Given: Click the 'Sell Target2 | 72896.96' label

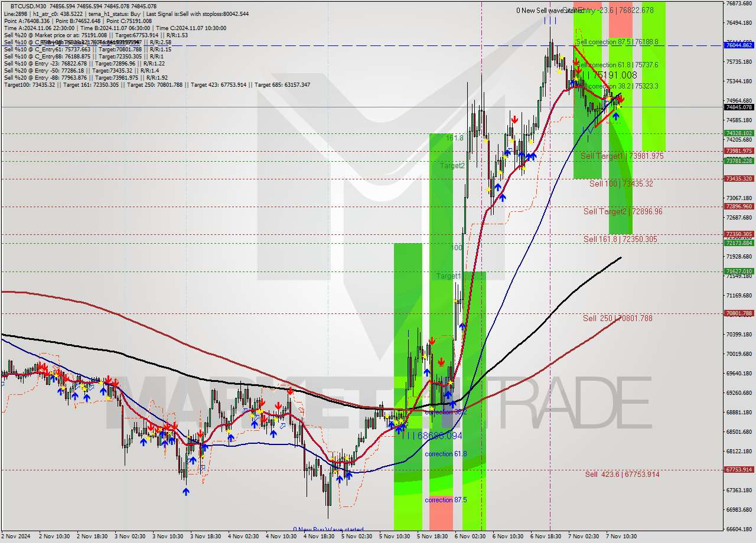Looking at the screenshot, I should (623, 211).
